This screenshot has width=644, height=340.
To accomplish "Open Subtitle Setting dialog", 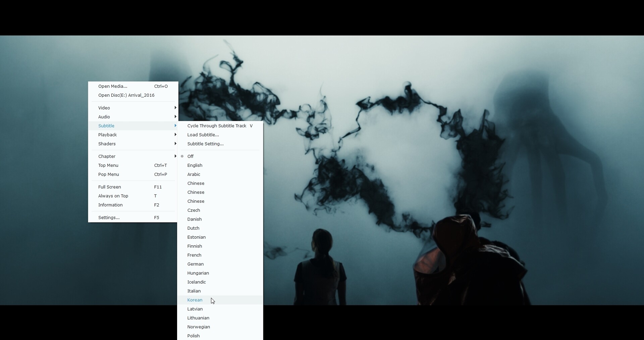I will tap(205, 144).
